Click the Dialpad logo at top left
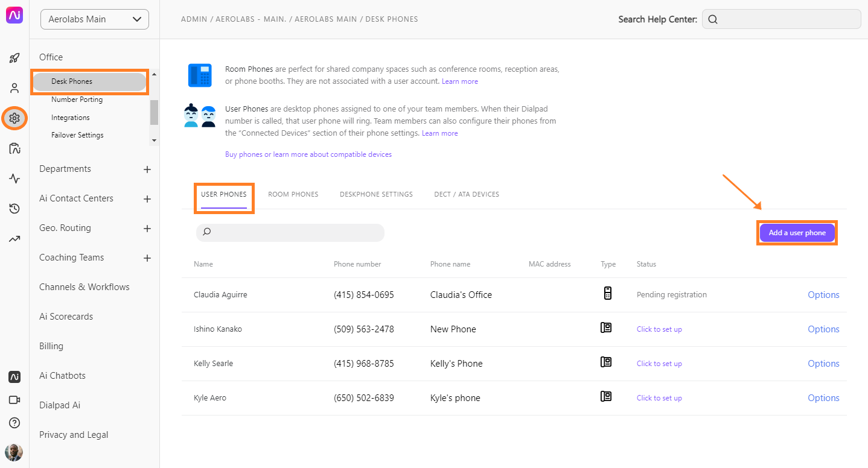 coord(14,15)
